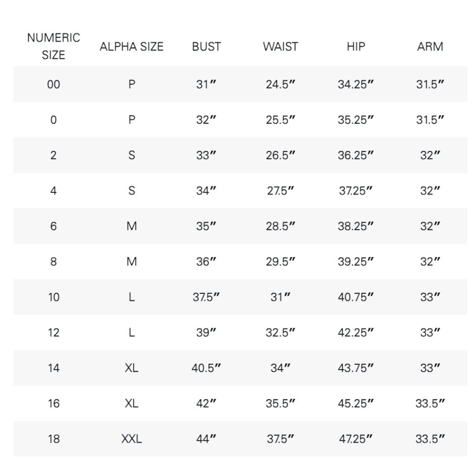Click the ARM column header
Screen dimensions: 476x476
(430, 47)
